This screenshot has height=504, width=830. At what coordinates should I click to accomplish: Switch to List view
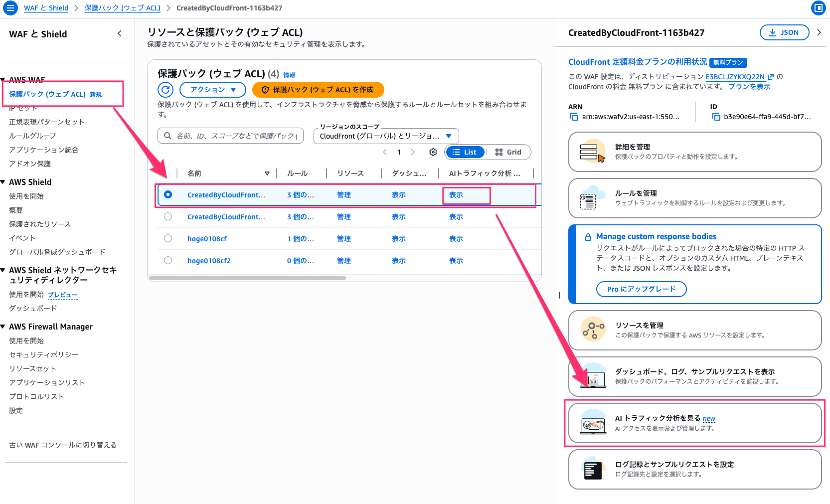coord(465,152)
